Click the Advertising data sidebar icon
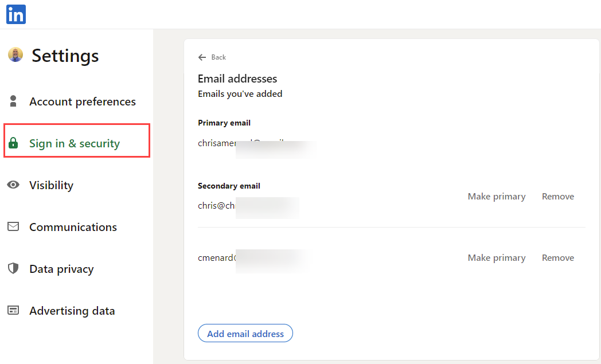601x364 pixels. point(13,310)
